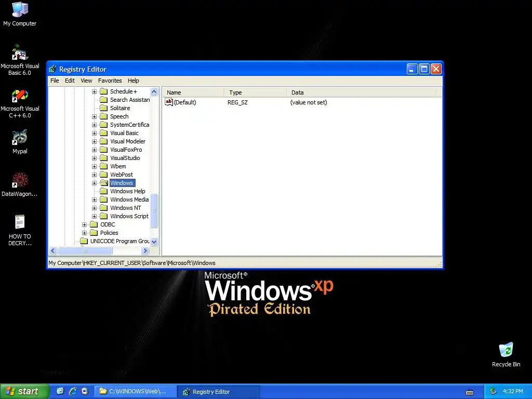Image resolution: width=532 pixels, height=399 pixels.
Task: Click the open Windows folder icon
Action: click(104, 183)
